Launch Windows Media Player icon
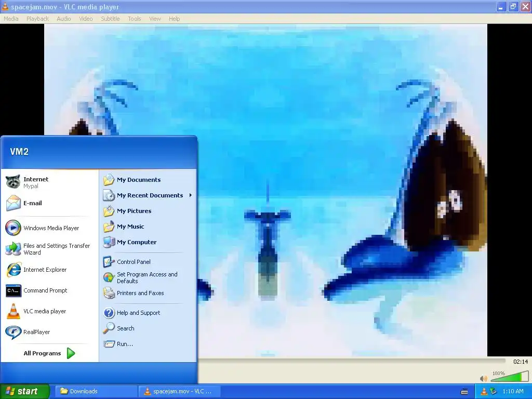The image size is (532, 399). click(x=13, y=228)
